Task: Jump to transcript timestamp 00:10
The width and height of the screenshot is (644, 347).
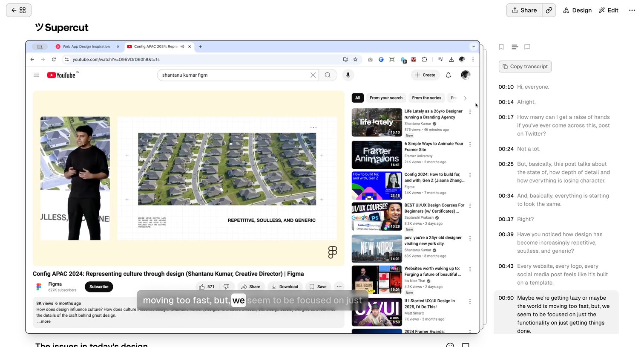Action: [x=506, y=87]
